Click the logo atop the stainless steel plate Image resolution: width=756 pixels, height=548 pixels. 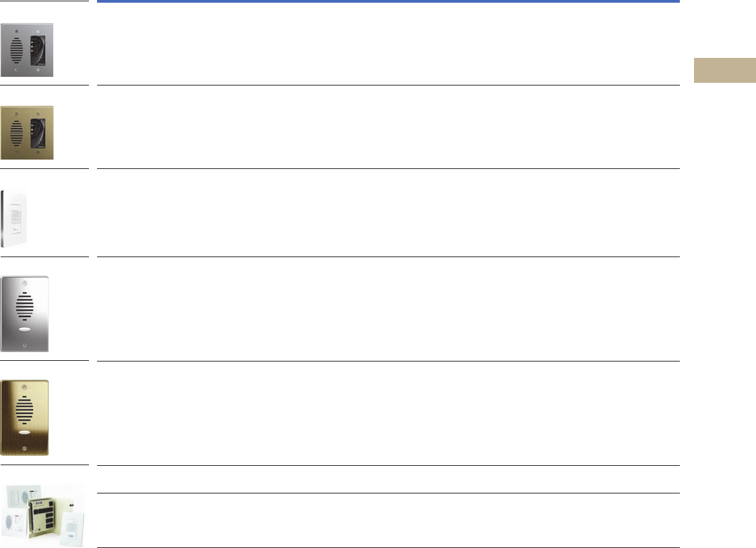click(25, 281)
